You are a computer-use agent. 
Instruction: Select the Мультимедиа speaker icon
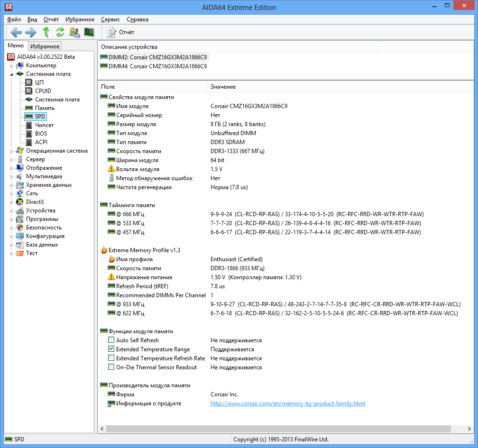[x=20, y=176]
